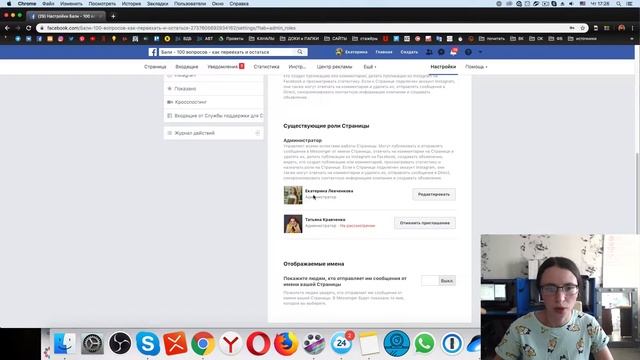Open the Инстр... tab

[x=297, y=67]
